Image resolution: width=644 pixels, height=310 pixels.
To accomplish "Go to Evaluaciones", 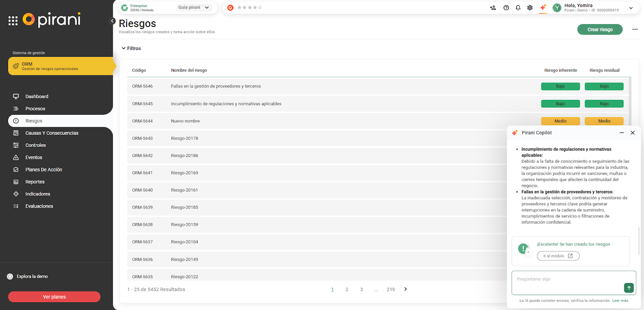I will pyautogui.click(x=39, y=206).
